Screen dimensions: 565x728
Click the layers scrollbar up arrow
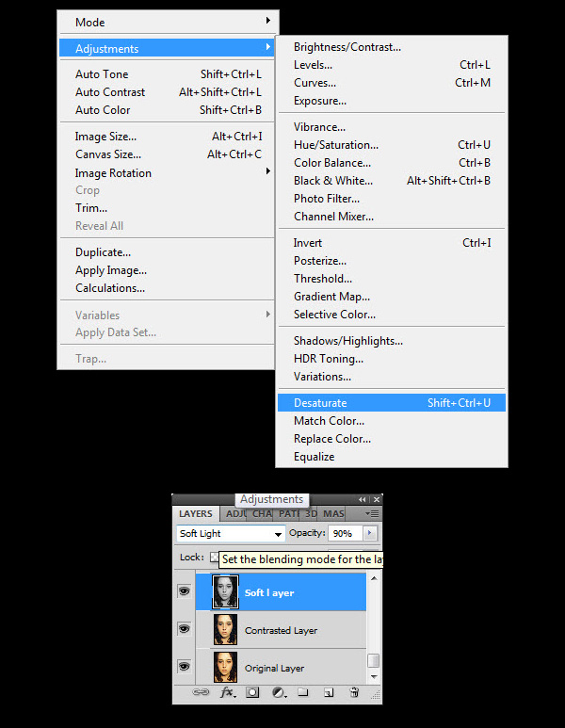(x=374, y=578)
